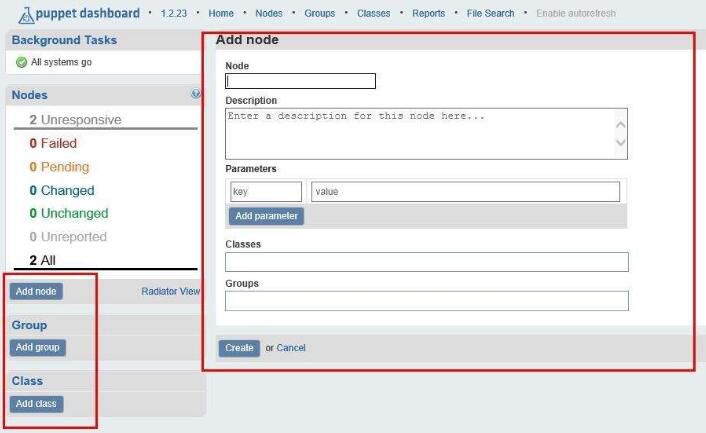706x433 pixels.
Task: Open the Home menu item
Action: pos(221,14)
